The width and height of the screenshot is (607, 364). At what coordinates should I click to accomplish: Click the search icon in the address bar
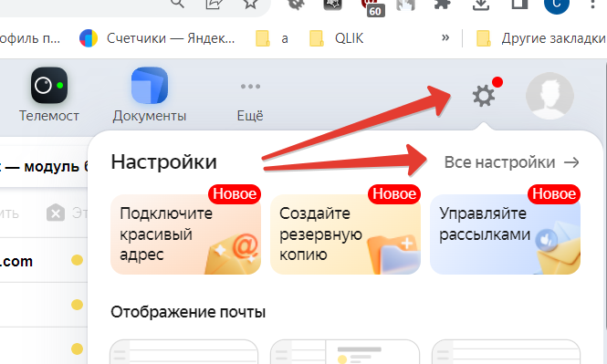(x=177, y=4)
